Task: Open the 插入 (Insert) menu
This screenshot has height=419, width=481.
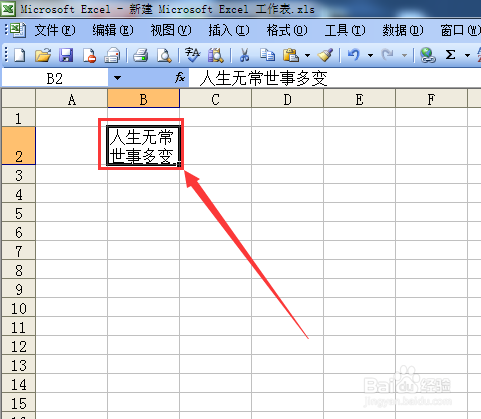Action: click(x=229, y=31)
